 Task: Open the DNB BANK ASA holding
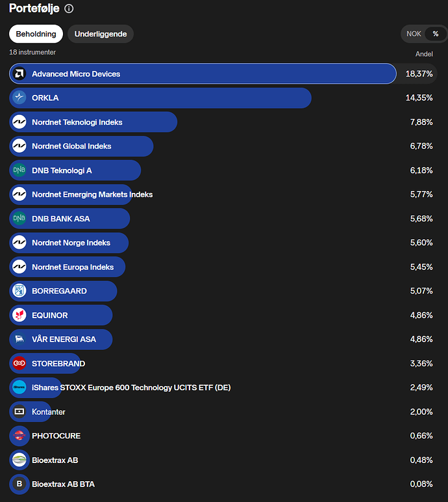[x=61, y=219]
